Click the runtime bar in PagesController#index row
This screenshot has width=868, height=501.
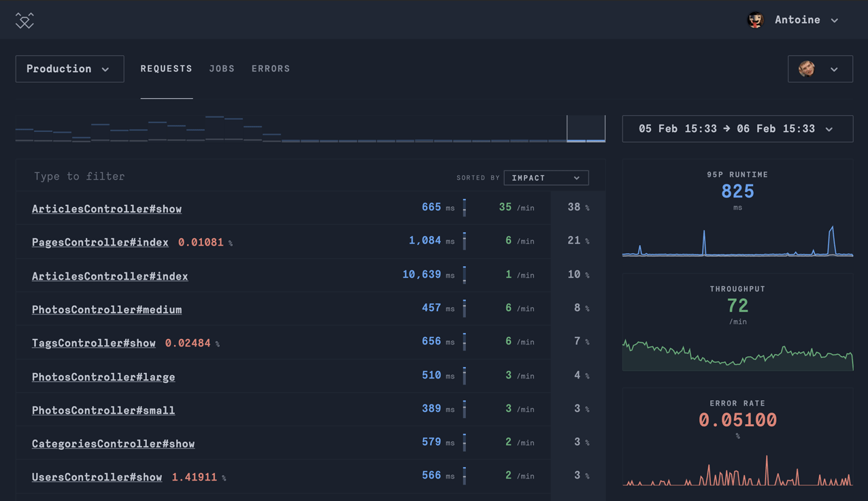(x=465, y=241)
